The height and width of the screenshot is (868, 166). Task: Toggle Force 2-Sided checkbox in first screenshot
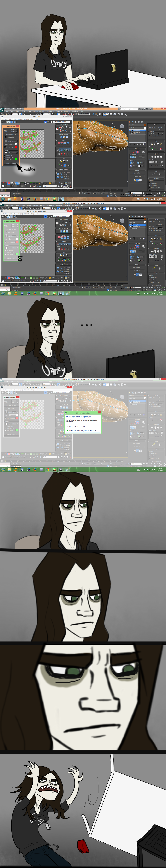click(6, 137)
